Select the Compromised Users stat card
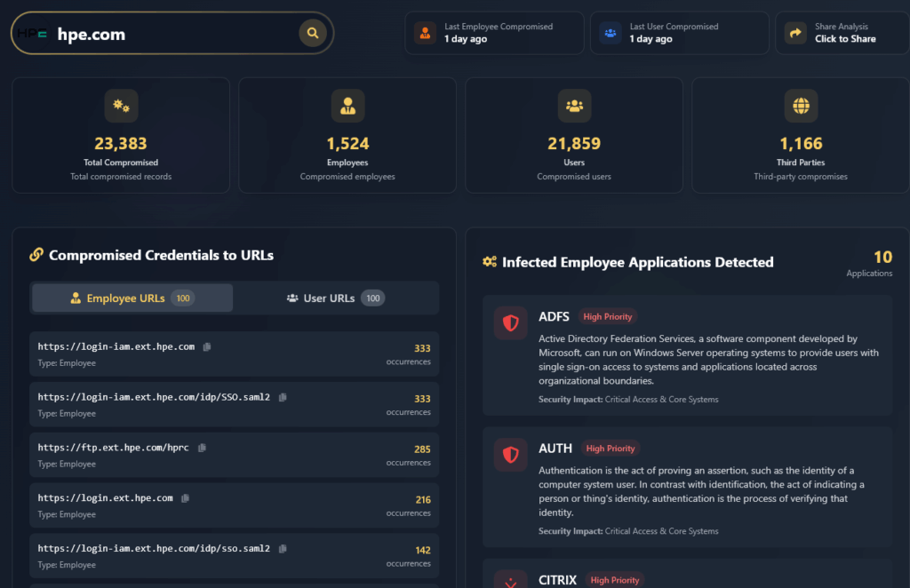The width and height of the screenshot is (910, 588). tap(574, 135)
